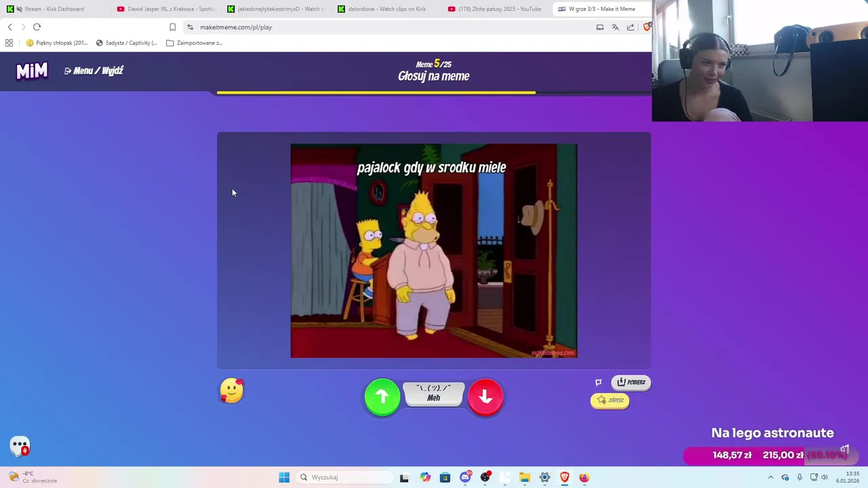Screen dimensions: 868x488
Task: Open the clock and date panel
Action: pyautogui.click(x=848, y=477)
